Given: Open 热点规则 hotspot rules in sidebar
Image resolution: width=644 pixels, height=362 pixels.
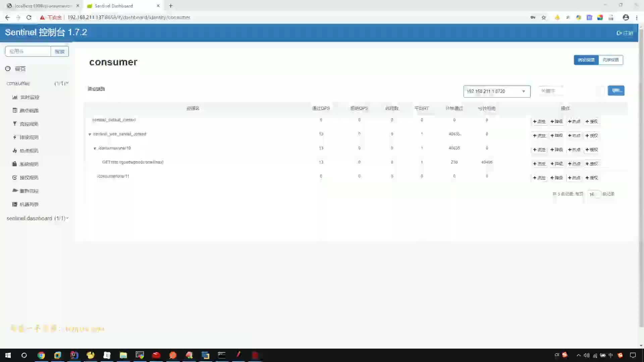Looking at the screenshot, I should click(26, 151).
